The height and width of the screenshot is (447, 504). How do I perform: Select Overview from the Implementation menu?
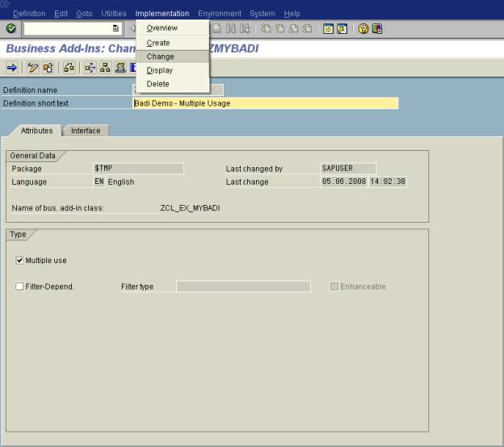click(173, 28)
